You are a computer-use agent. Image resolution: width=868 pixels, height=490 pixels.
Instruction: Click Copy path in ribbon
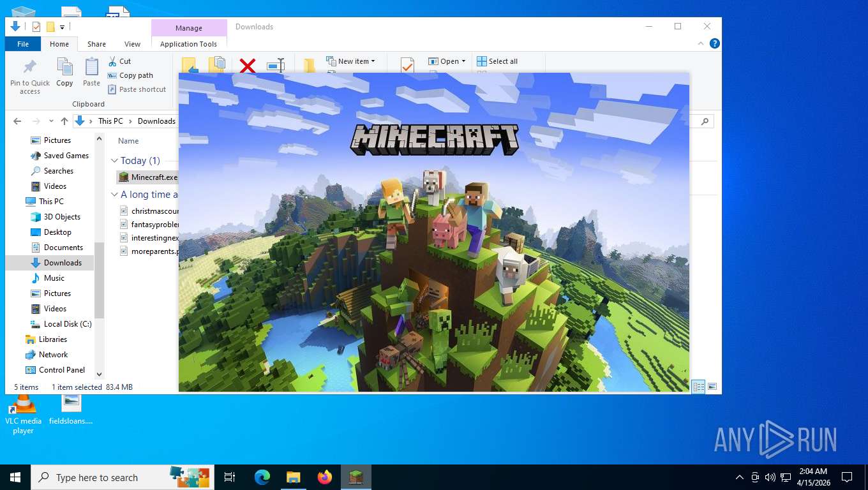tap(130, 75)
